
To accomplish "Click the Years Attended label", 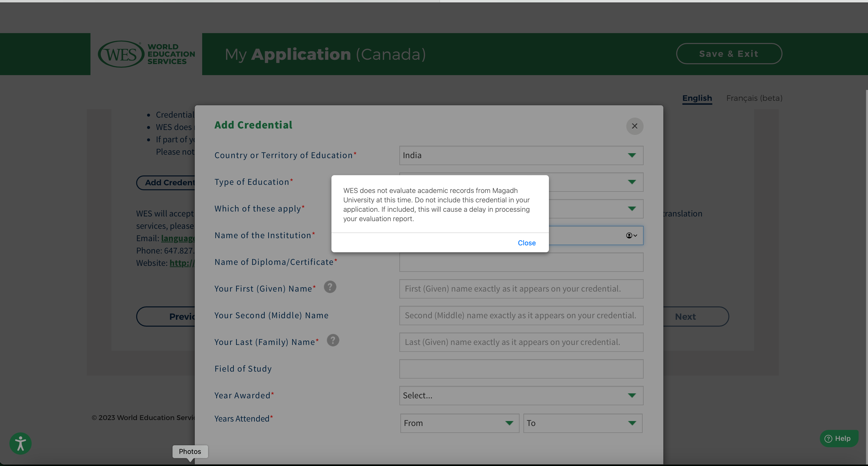I will pyautogui.click(x=244, y=419).
